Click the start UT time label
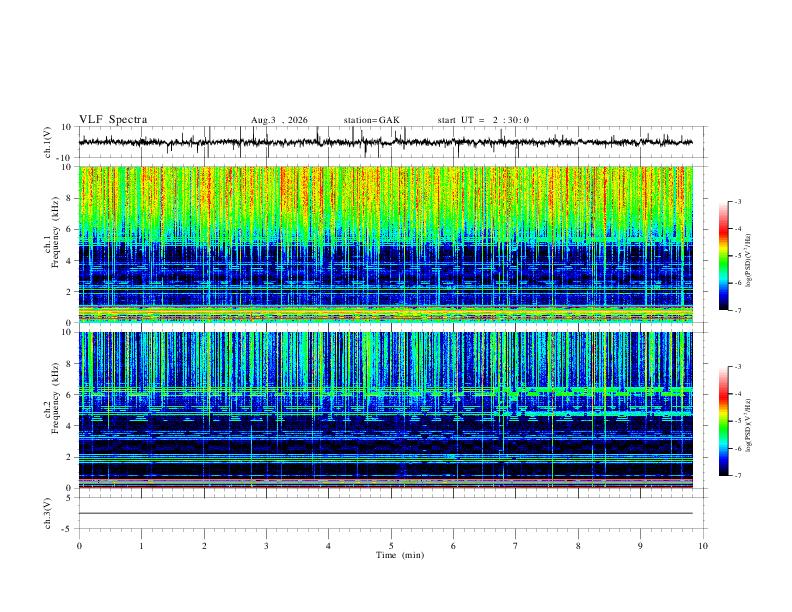This screenshot has height=612, width=792. pos(483,120)
